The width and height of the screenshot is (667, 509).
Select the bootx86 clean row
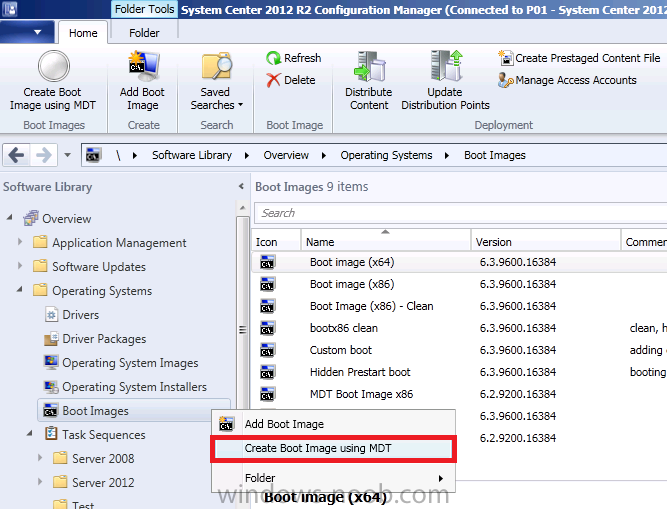tap(459, 328)
